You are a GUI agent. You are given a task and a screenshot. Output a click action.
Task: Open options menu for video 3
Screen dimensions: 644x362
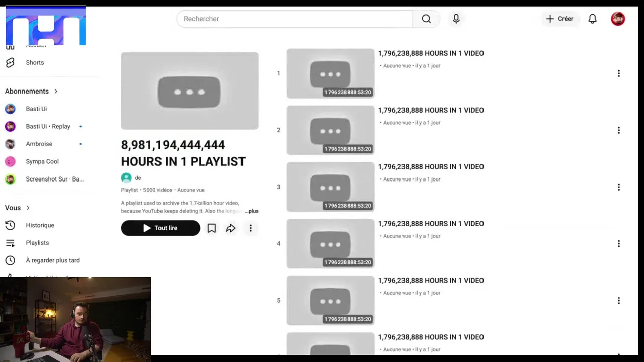(x=618, y=187)
